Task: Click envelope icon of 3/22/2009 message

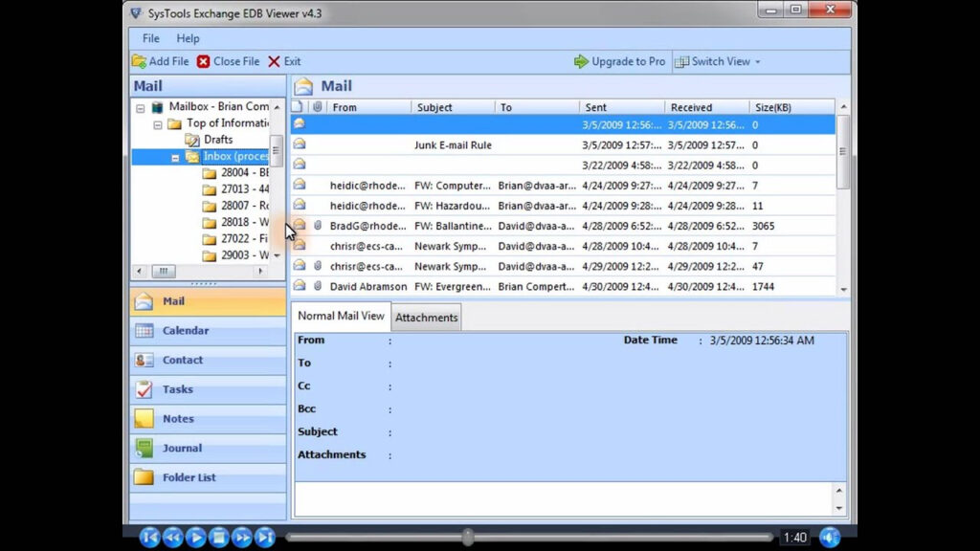Action: pos(300,165)
